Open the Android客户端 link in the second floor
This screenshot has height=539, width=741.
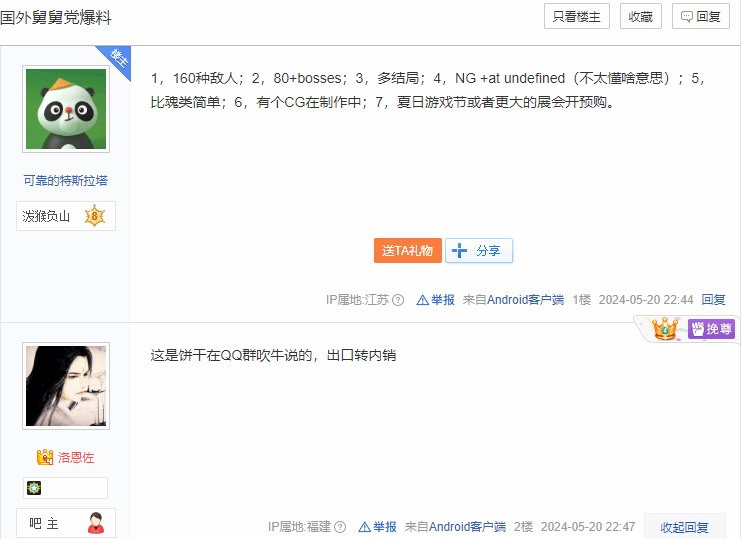[x=467, y=527]
